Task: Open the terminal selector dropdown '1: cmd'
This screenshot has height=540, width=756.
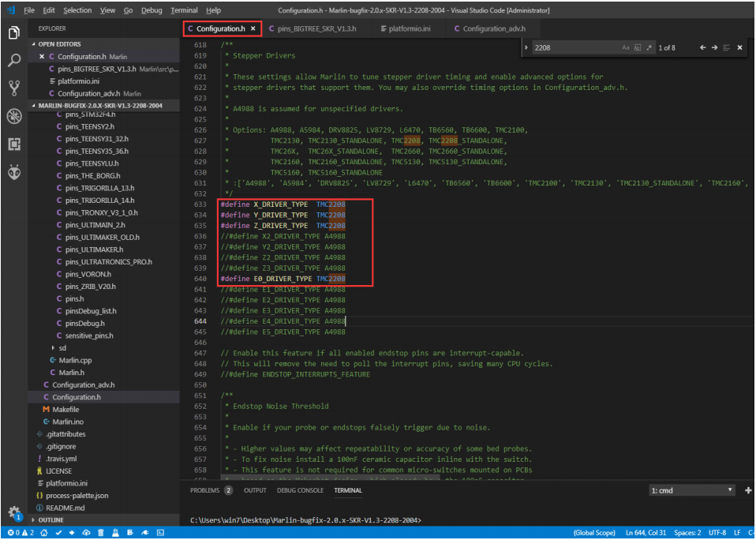Action: click(x=692, y=490)
